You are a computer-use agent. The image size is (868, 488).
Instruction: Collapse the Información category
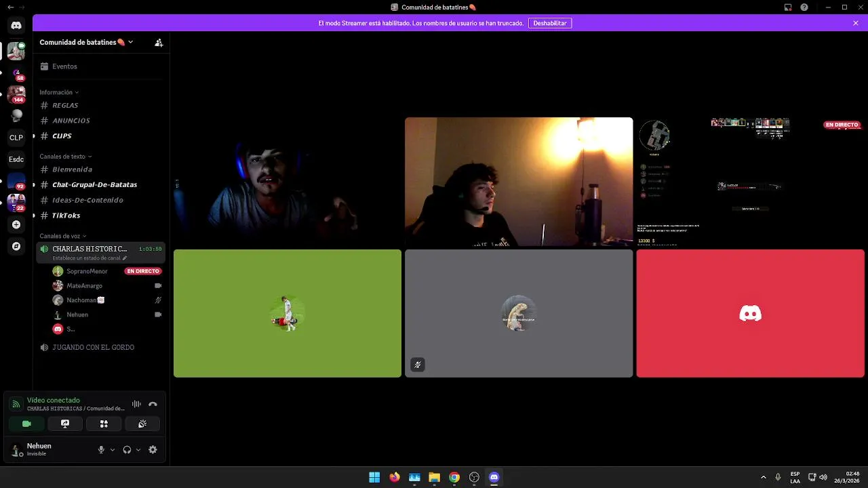(x=59, y=92)
